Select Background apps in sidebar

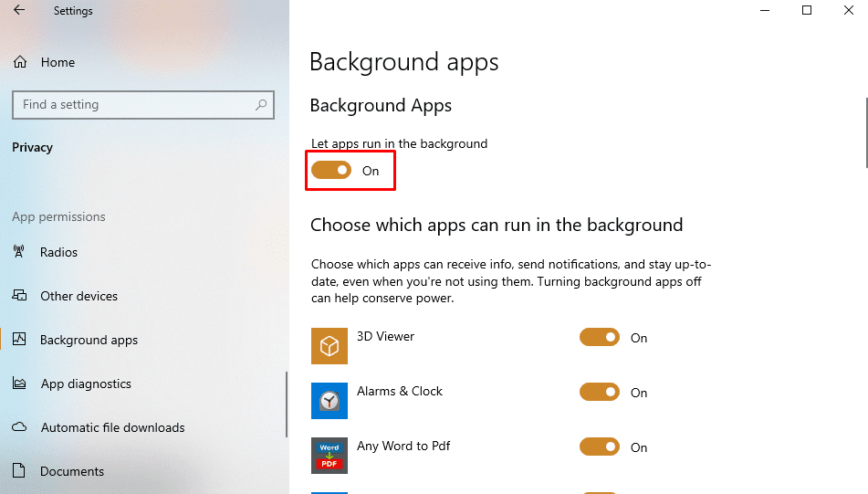pos(89,340)
